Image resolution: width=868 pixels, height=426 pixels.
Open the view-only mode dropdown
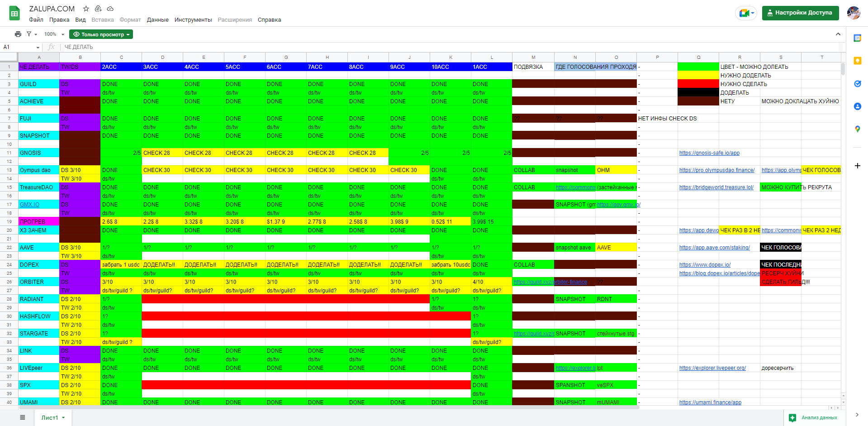pyautogui.click(x=101, y=34)
